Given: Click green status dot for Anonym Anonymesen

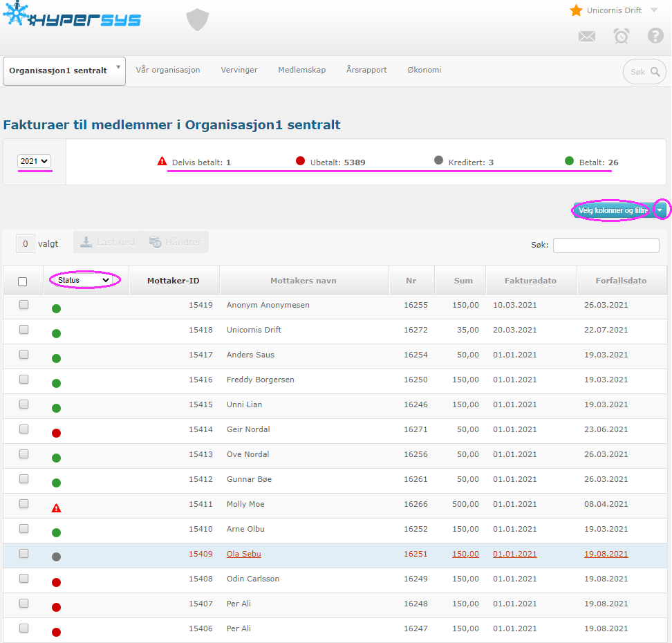Looking at the screenshot, I should (56, 308).
